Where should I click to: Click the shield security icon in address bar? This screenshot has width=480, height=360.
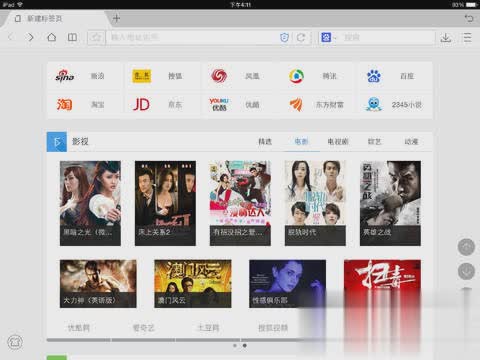pos(284,37)
